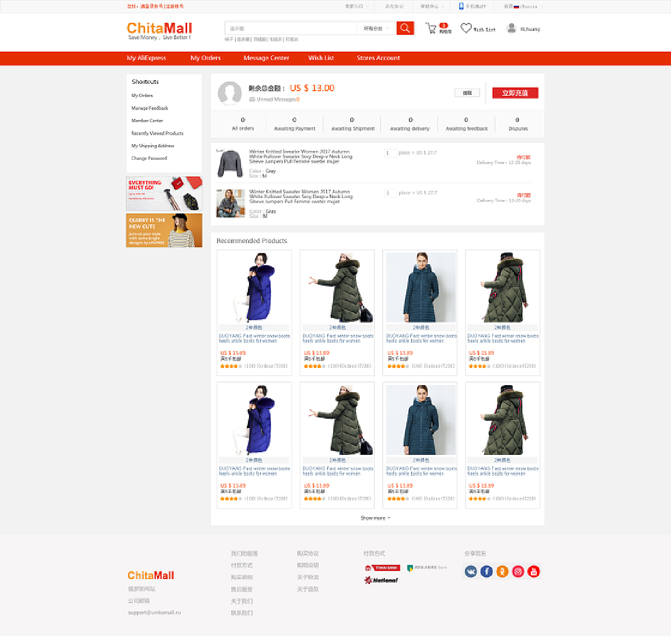Open the VK social share icon
671x644 pixels.
471,571
